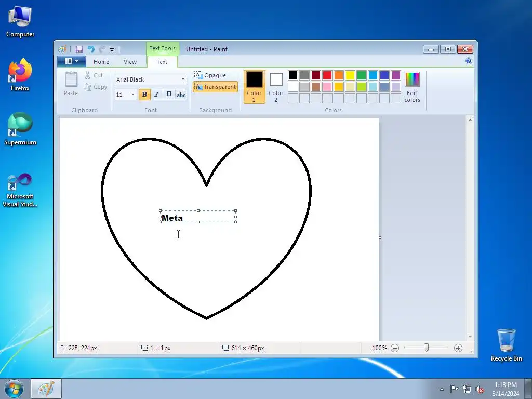Click the Firefox desktop shortcut
Image resolution: width=532 pixels, height=399 pixels.
point(20,75)
